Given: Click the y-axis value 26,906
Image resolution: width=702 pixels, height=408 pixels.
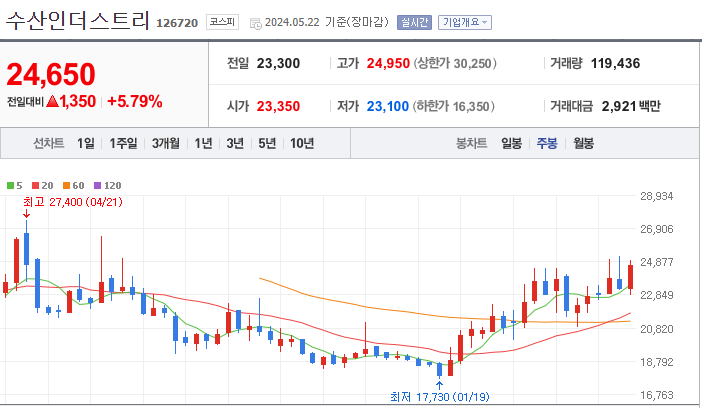Looking at the screenshot, I should pos(657,229).
